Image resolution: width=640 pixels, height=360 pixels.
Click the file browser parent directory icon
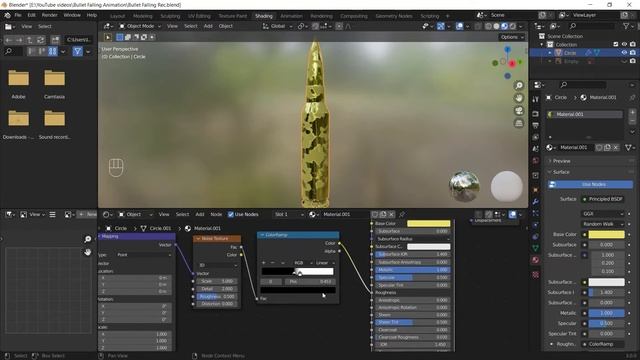point(30,40)
